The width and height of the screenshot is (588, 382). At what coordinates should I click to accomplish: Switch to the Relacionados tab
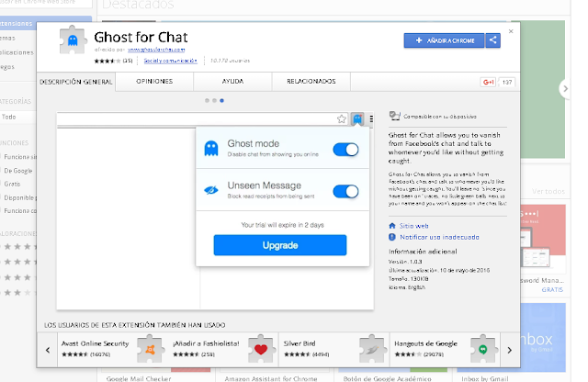[311, 82]
